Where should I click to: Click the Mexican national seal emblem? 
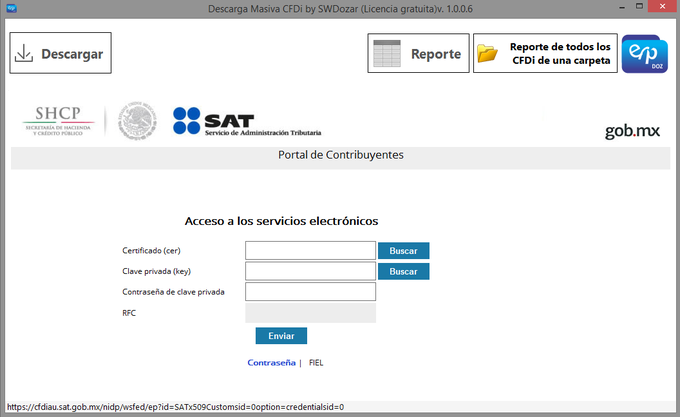pos(137,121)
